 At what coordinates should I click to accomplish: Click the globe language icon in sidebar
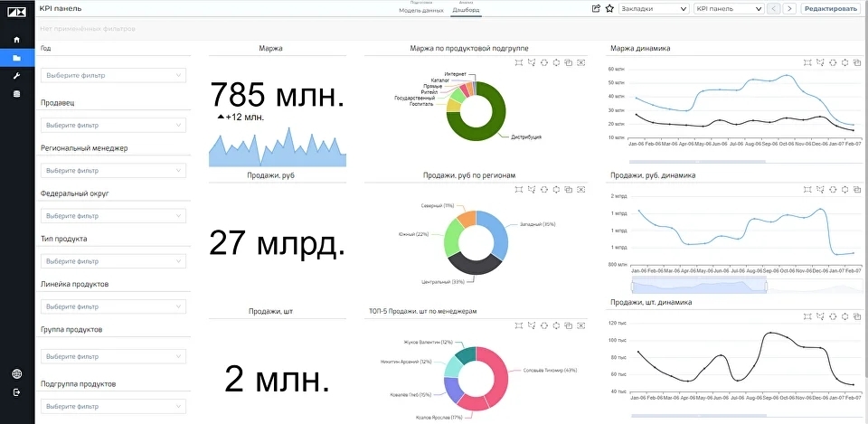coord(16,374)
